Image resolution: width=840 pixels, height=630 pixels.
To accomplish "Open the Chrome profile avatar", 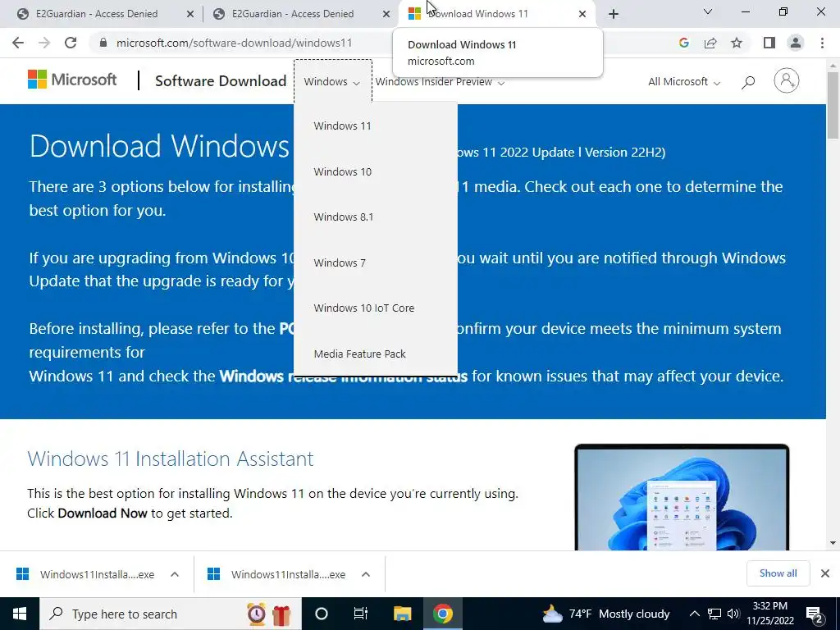I will [x=796, y=43].
